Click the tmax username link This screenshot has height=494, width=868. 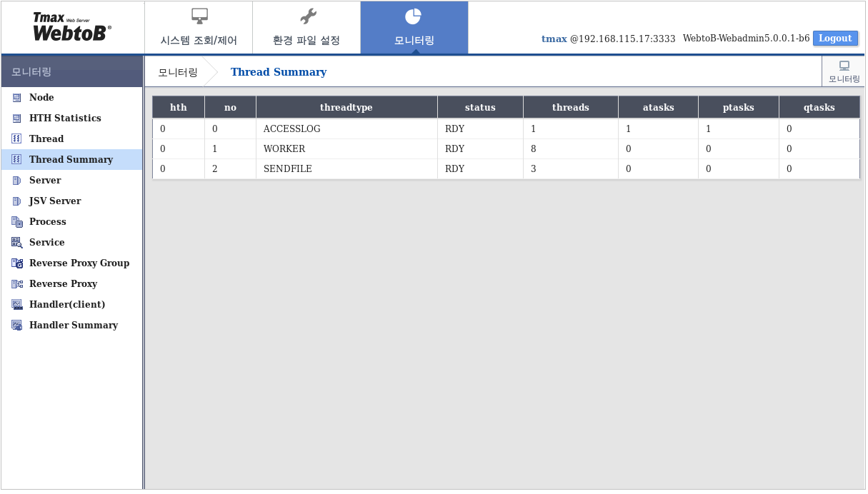coord(554,39)
